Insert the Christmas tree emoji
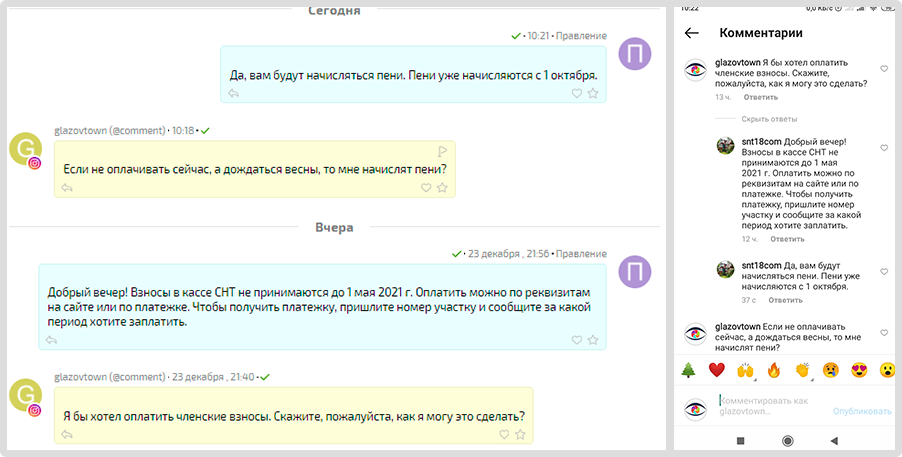Image resolution: width=902 pixels, height=457 pixels. click(x=688, y=370)
